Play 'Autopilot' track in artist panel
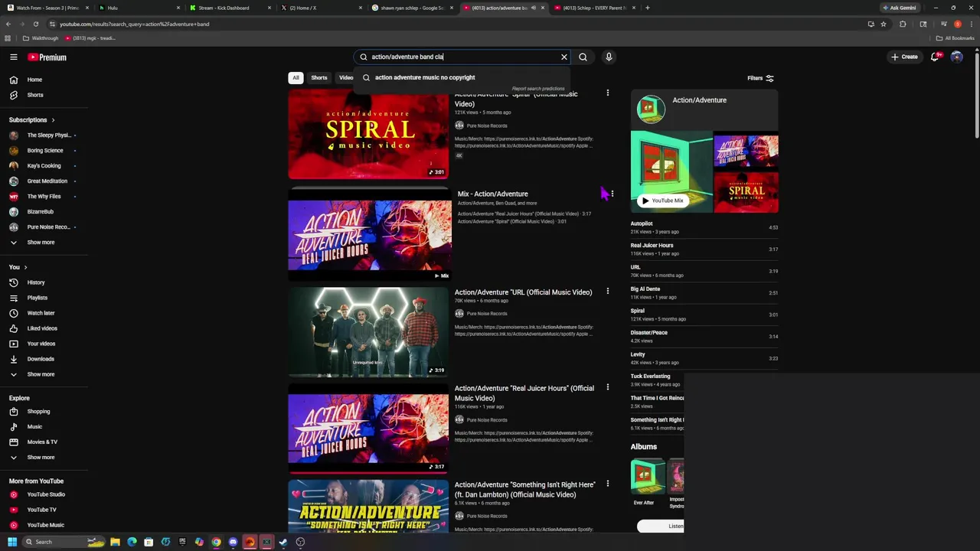This screenshot has width=980, height=551. tap(704, 227)
